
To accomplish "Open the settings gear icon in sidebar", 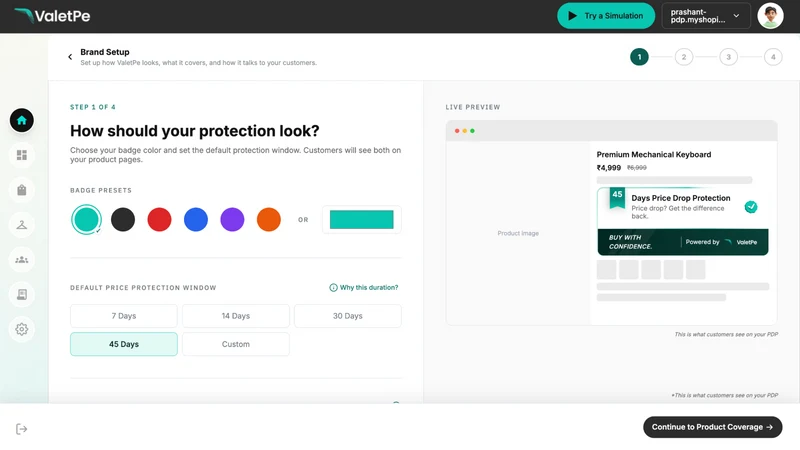I will coord(21,329).
